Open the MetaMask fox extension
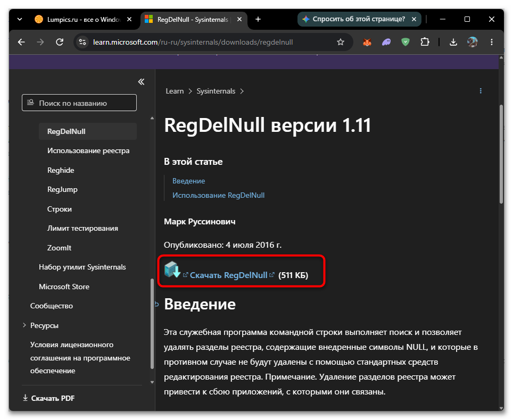Viewport: 513px width, 420px height. click(367, 42)
